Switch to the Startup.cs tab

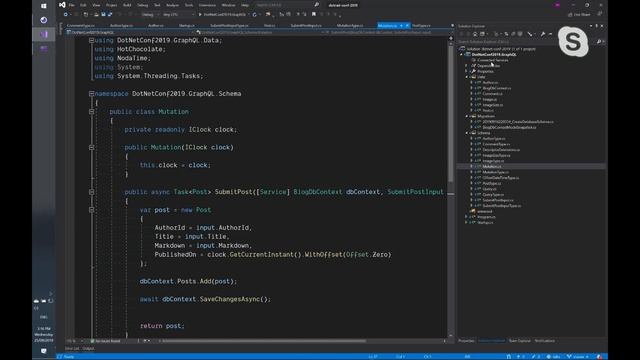click(x=187, y=25)
